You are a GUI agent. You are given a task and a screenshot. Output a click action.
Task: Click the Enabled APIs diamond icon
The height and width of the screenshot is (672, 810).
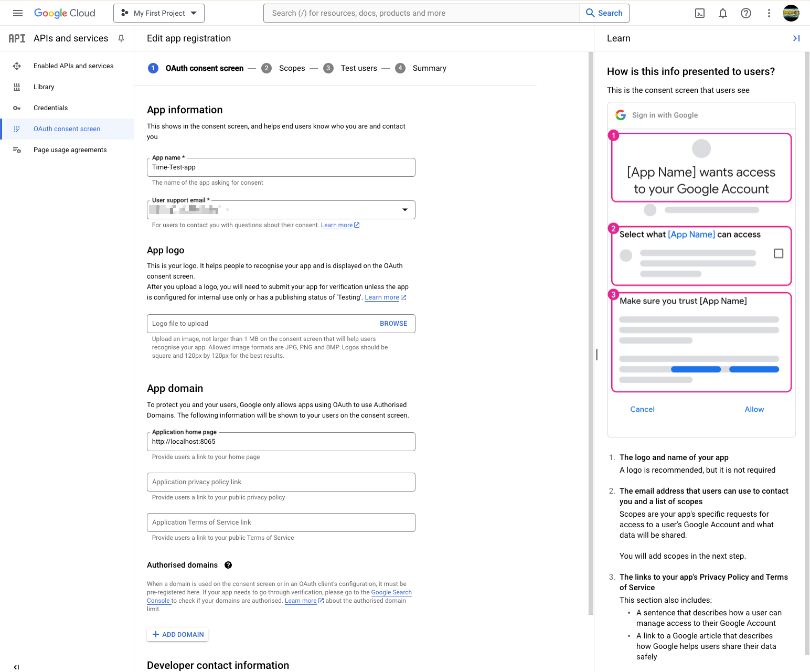pos(17,66)
